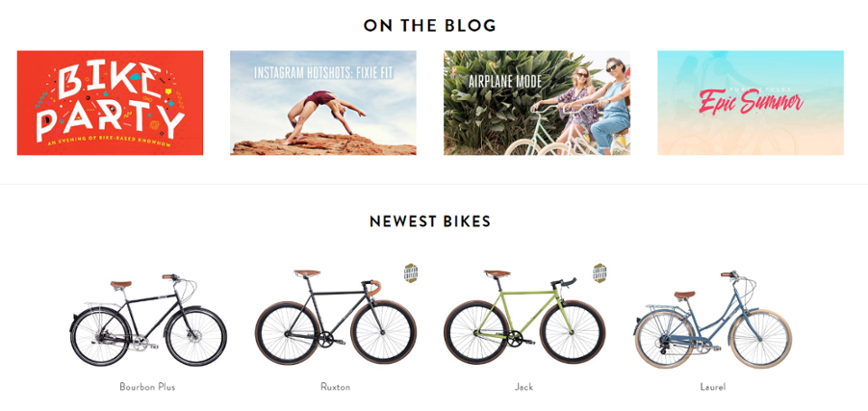
Task: Open the Jack product link
Action: point(523,387)
